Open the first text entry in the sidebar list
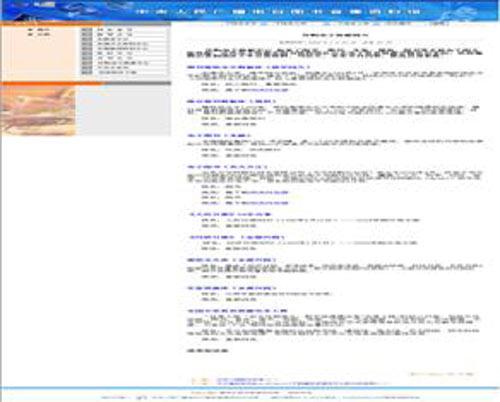Viewport: 500px width, 402px height. pyautogui.click(x=115, y=30)
